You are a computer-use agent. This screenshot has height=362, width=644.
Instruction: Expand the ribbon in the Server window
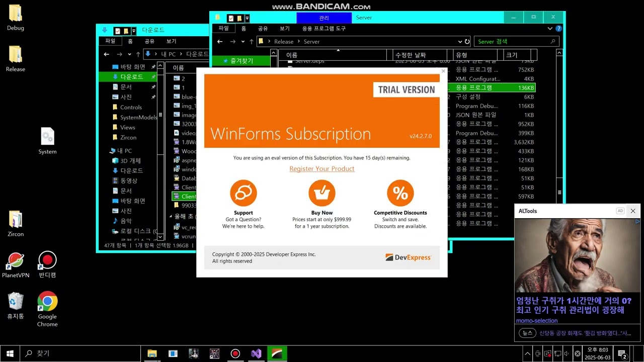point(550,29)
